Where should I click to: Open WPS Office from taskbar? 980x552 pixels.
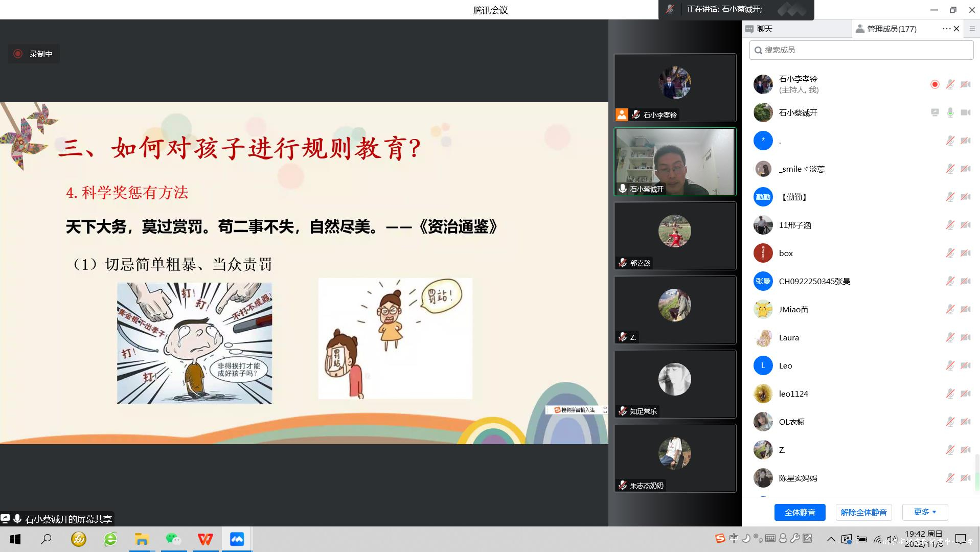[206, 539]
